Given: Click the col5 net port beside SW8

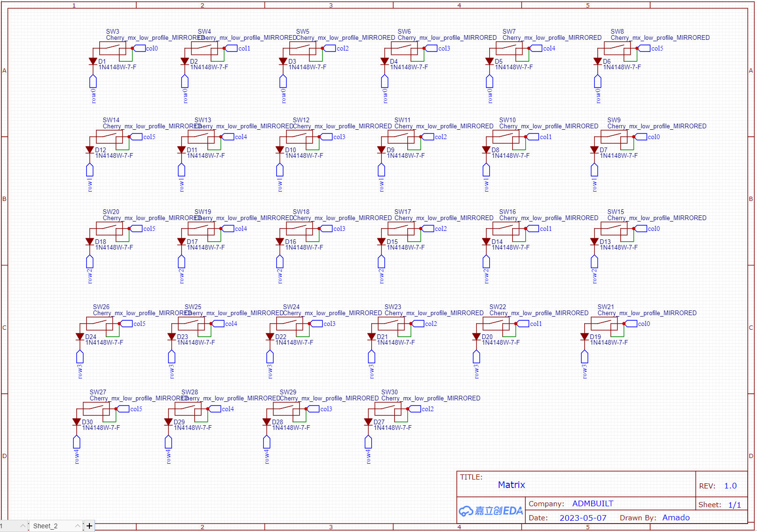Looking at the screenshot, I should coord(645,48).
